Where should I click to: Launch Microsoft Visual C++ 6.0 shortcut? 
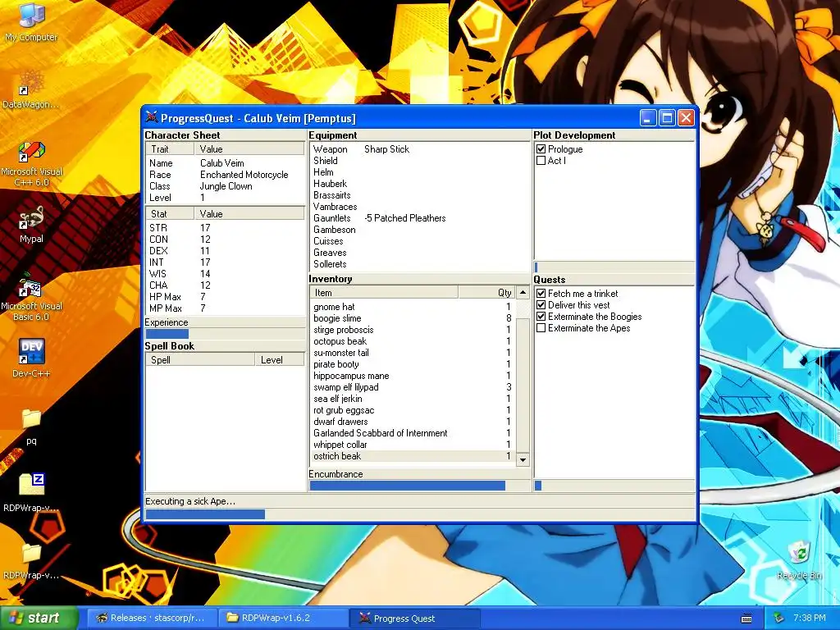tap(32, 163)
